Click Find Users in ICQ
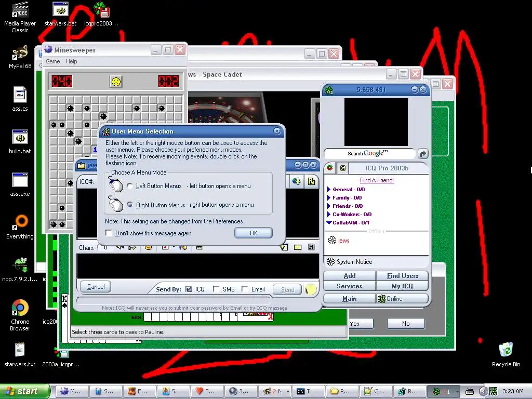This screenshot has width=532, height=399. point(403,276)
